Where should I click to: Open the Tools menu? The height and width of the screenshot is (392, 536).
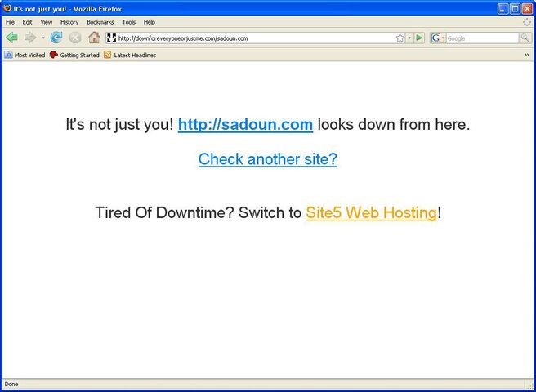pyautogui.click(x=129, y=22)
